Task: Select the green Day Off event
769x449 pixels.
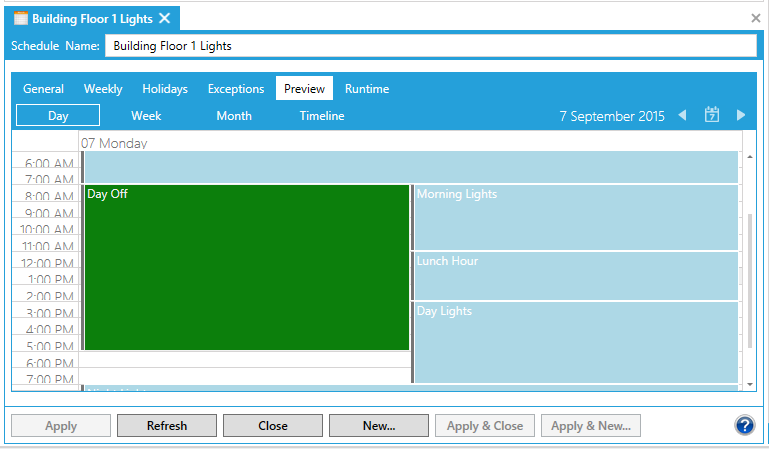Action: pyautogui.click(x=246, y=267)
